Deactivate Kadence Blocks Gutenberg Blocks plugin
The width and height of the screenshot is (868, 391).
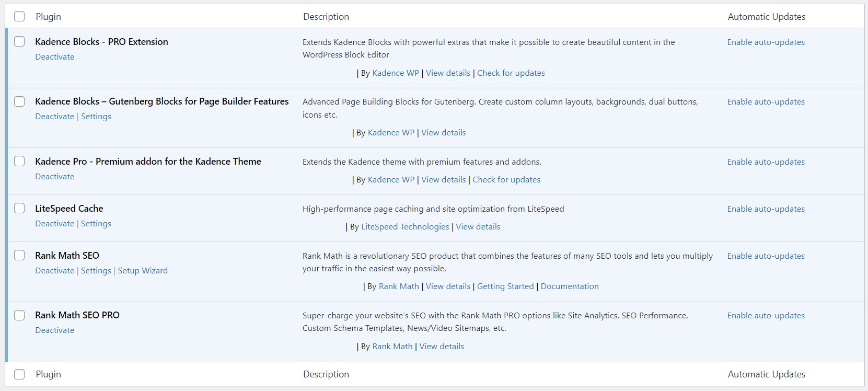pyautogui.click(x=55, y=117)
